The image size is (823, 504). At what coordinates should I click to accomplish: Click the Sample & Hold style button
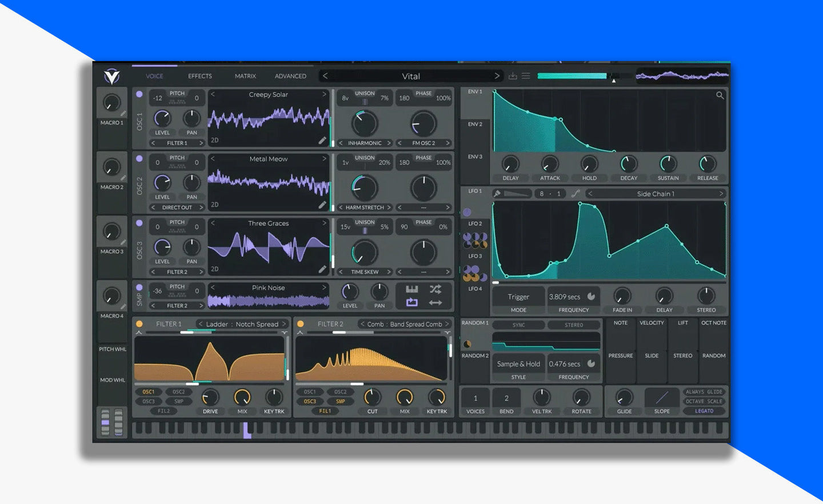coord(518,363)
